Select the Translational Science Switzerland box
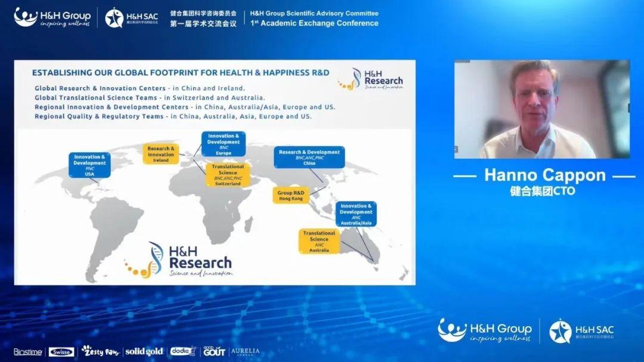 228,175
